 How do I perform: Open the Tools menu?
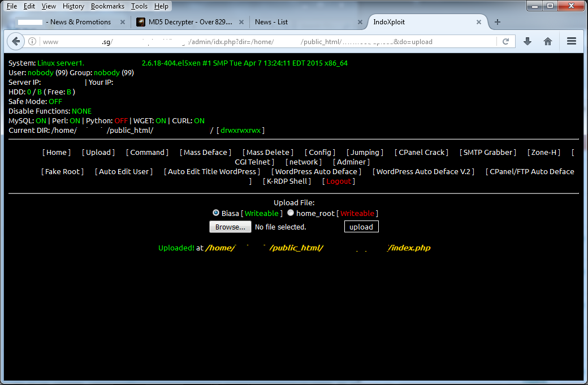[x=139, y=6]
